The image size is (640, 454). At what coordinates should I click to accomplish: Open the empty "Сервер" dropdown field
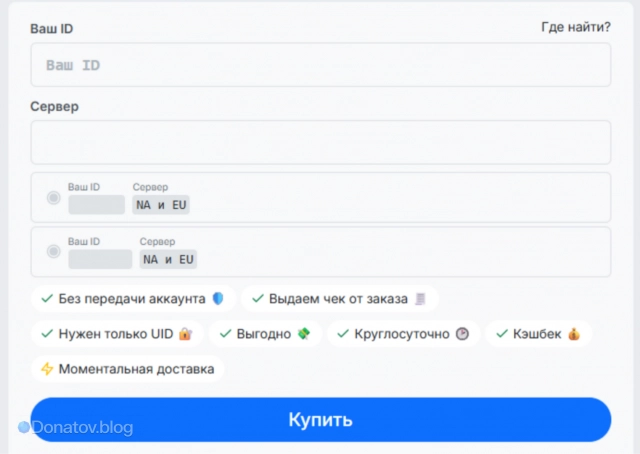(321, 142)
